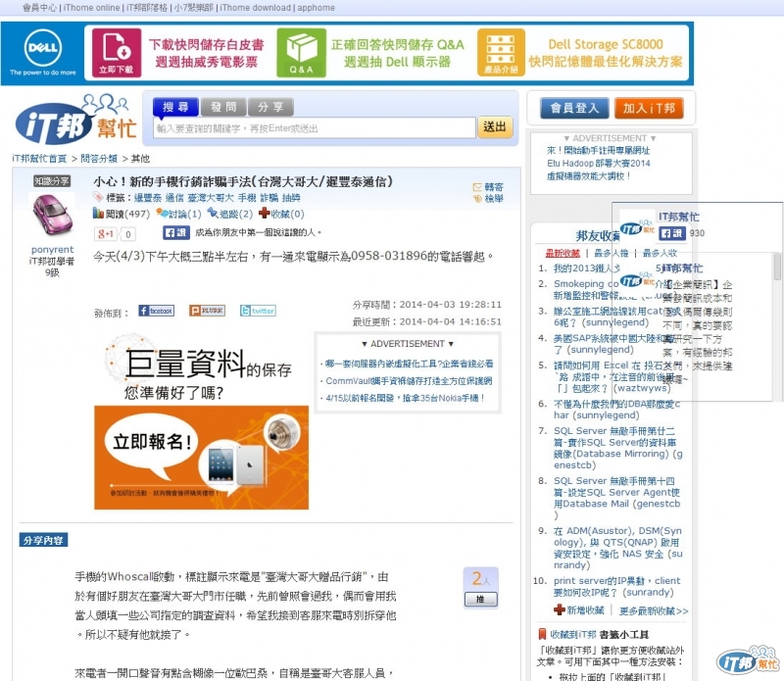This screenshot has width=784, height=681.
Task: Click the keyword search input field
Action: (x=315, y=128)
